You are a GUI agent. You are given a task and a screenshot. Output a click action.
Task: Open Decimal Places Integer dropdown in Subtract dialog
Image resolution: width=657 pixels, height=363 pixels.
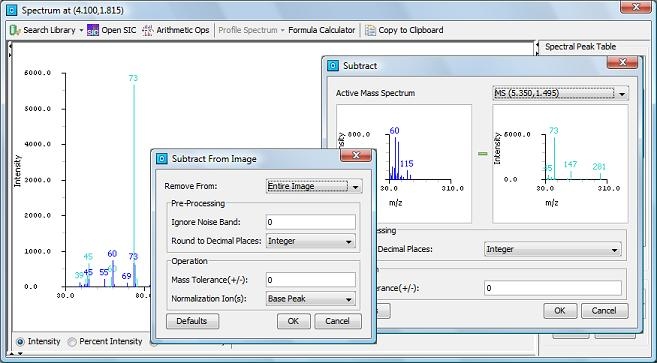click(553, 249)
